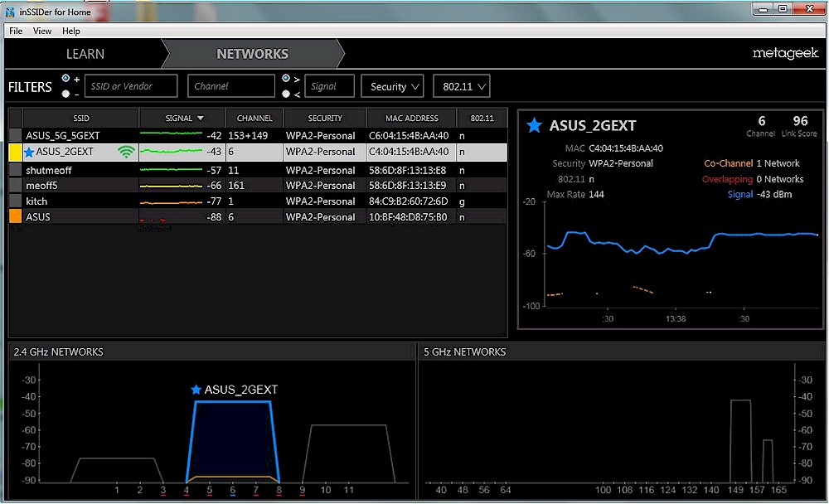The height and width of the screenshot is (504, 829).
Task: Select the kitch network row
Action: point(258,201)
